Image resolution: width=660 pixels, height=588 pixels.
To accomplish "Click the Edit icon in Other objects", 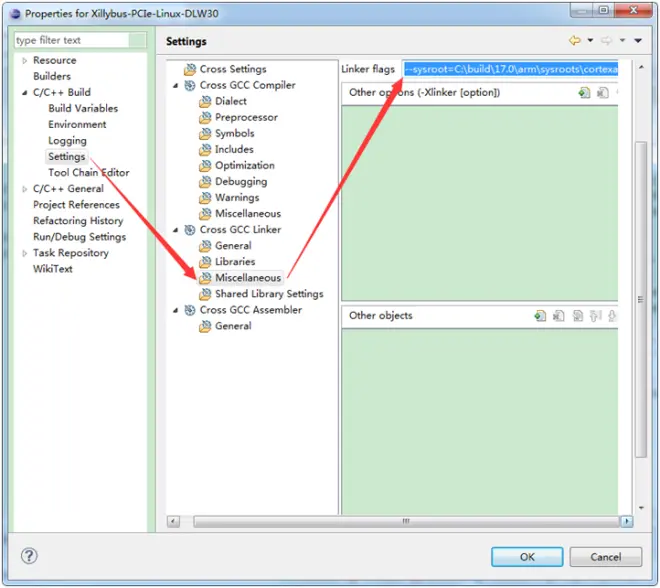I will click(x=578, y=316).
